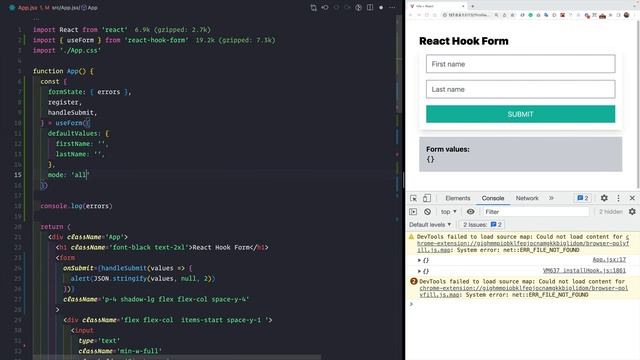Close the browser tab
This screenshot has height=360, width=640.
tap(463, 6)
